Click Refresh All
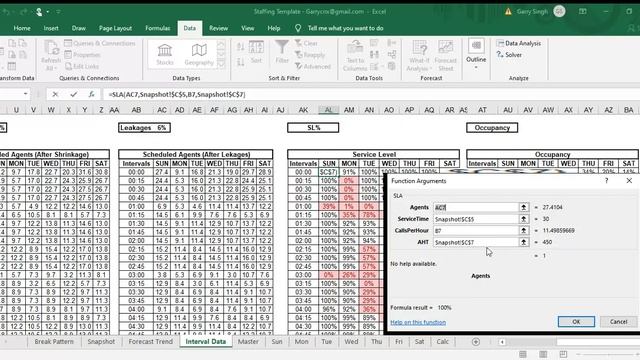 tap(51, 56)
